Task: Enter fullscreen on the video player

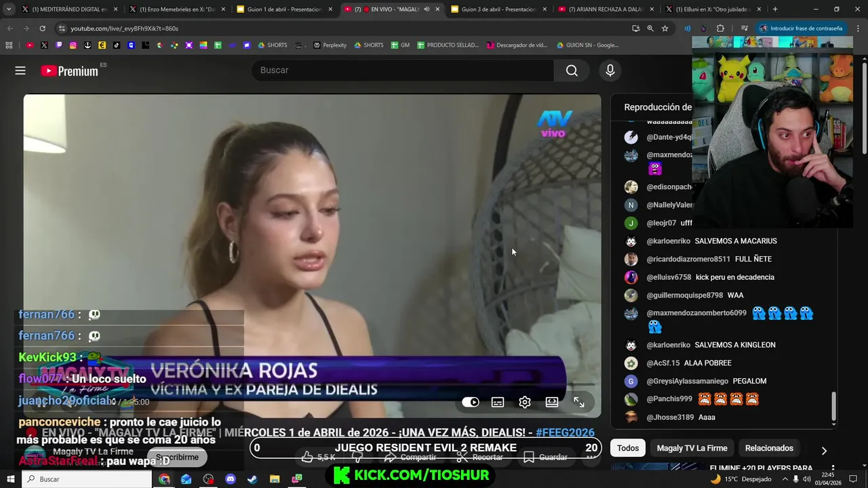Action: click(579, 402)
